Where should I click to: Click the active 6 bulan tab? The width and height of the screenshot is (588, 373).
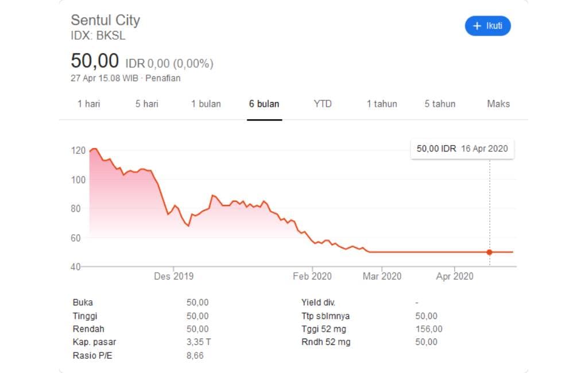click(264, 104)
